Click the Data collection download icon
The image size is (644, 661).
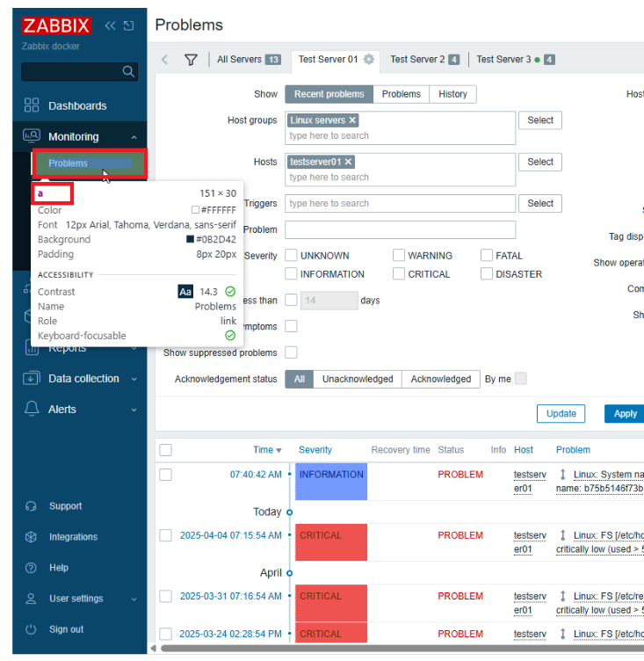(x=32, y=378)
